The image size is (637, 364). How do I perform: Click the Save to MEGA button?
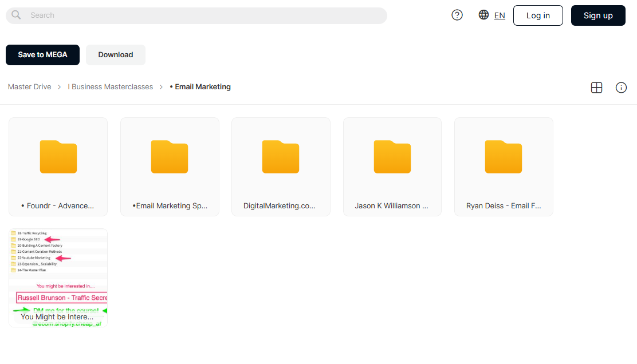pyautogui.click(x=42, y=55)
